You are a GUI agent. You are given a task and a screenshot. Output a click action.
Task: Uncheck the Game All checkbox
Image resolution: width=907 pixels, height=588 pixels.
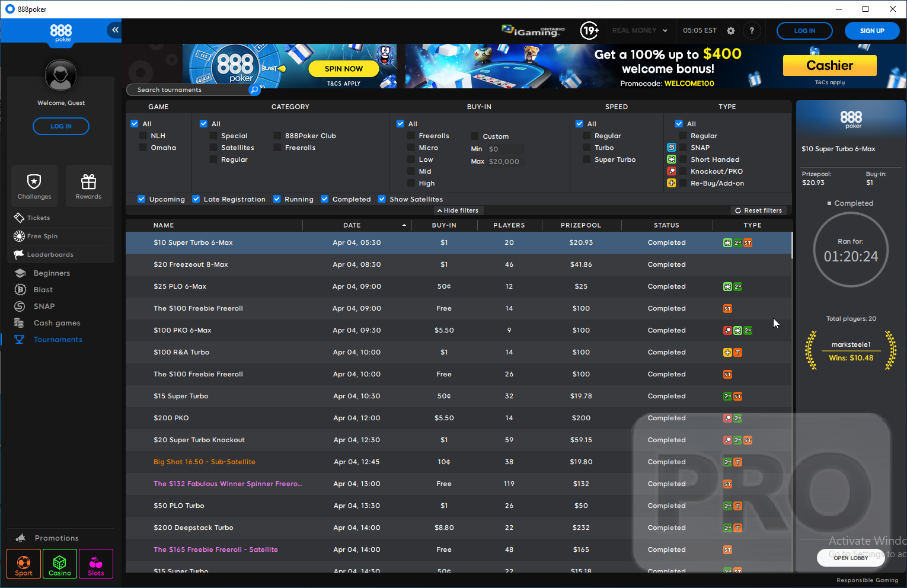(x=135, y=124)
